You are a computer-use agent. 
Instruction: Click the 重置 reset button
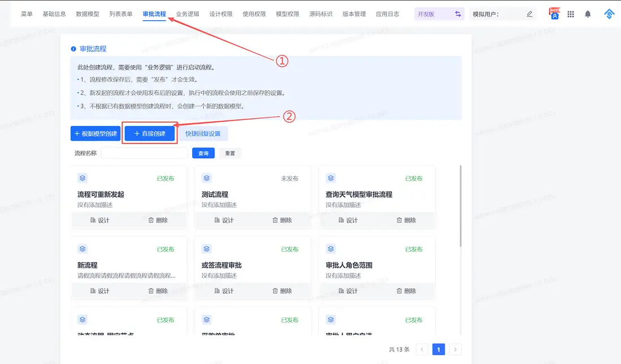[230, 153]
